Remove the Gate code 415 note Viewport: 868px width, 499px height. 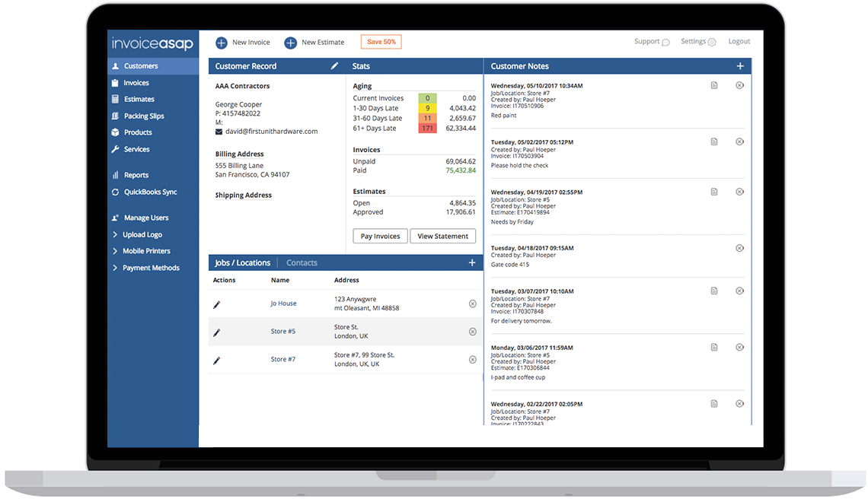739,248
